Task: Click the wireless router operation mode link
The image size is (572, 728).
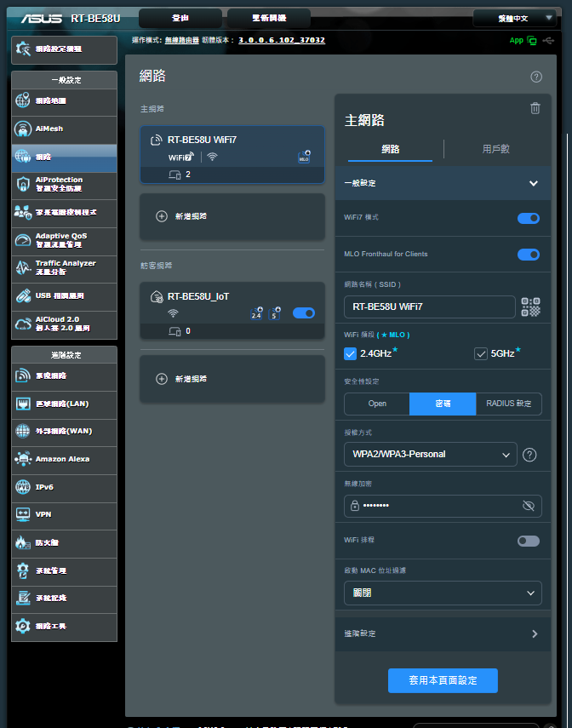Action: (182, 40)
